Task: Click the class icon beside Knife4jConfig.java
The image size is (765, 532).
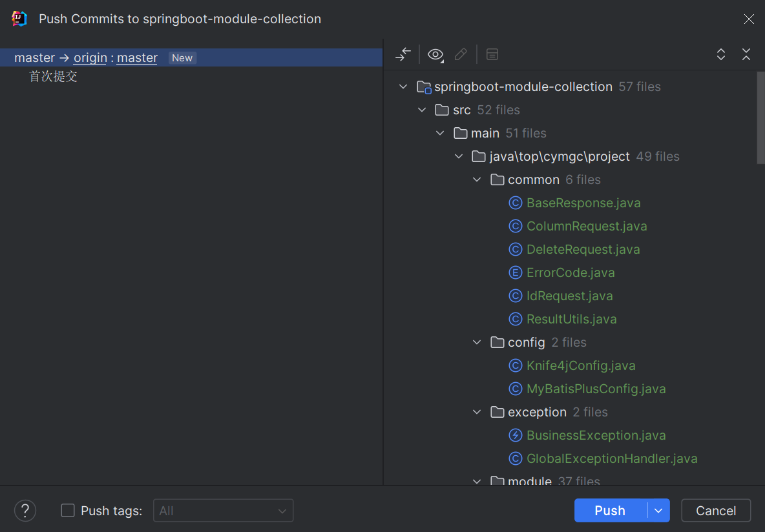Action: tap(515, 365)
